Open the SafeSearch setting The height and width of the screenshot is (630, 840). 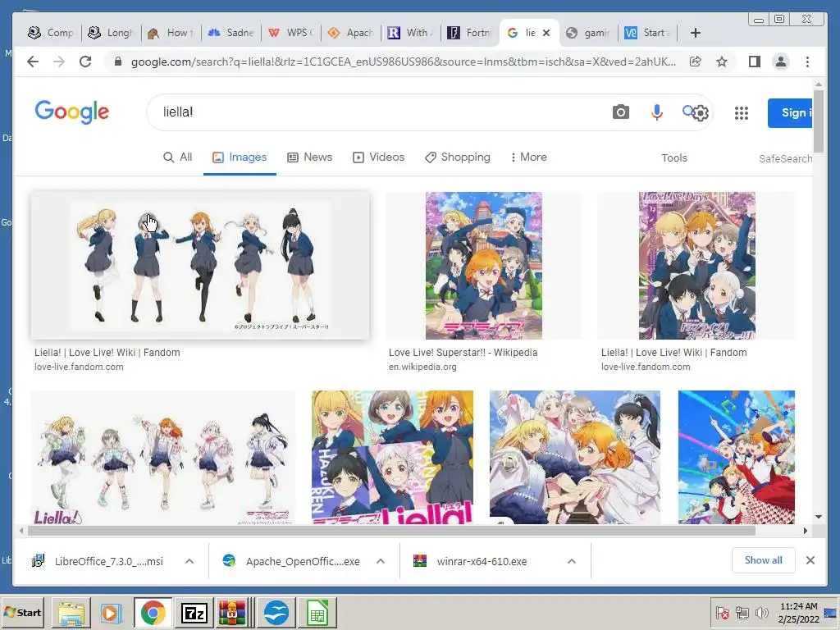tap(785, 158)
